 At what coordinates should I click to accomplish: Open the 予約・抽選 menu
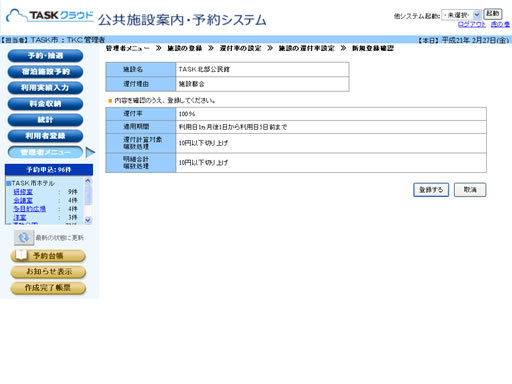point(45,56)
